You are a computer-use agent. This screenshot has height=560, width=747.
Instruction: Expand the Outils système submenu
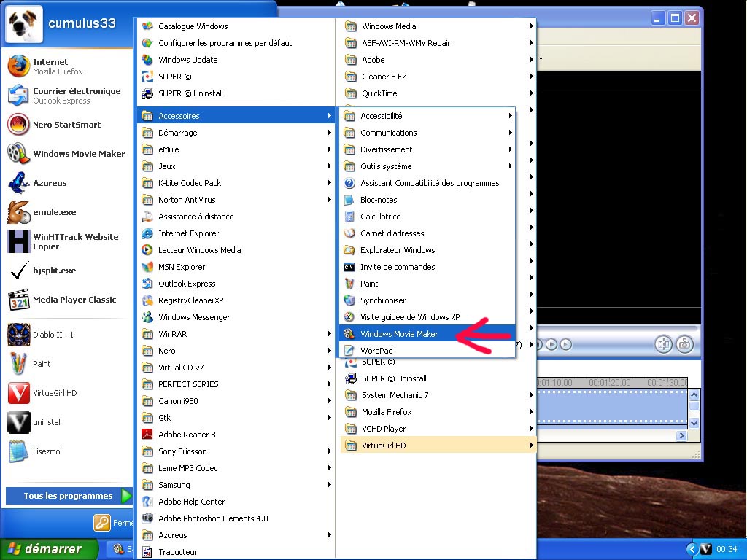(427, 166)
